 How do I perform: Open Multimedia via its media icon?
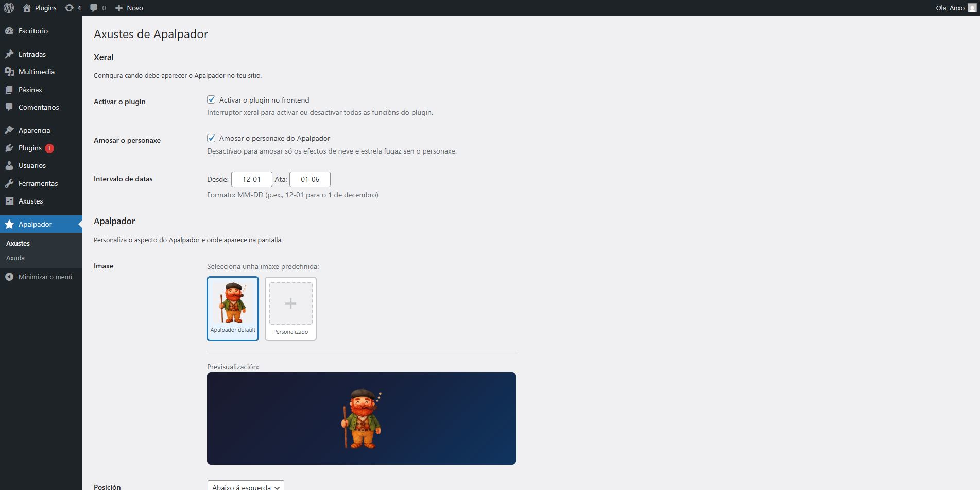(9, 72)
